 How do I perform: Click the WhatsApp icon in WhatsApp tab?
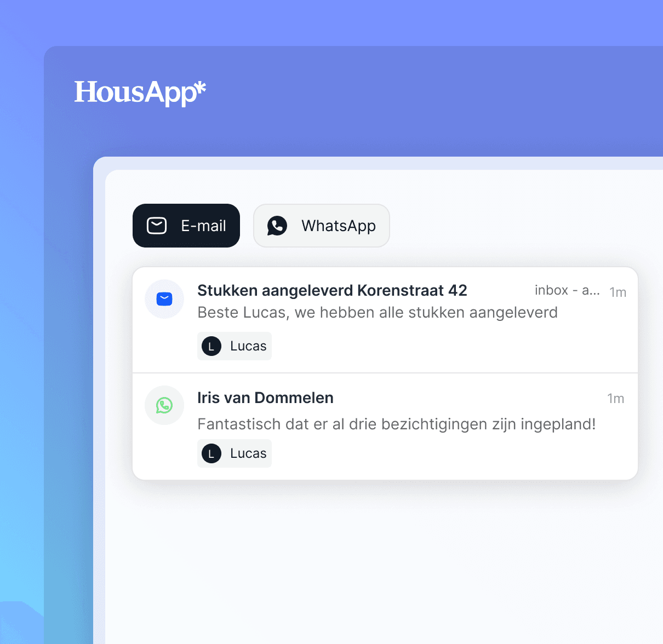(x=277, y=226)
